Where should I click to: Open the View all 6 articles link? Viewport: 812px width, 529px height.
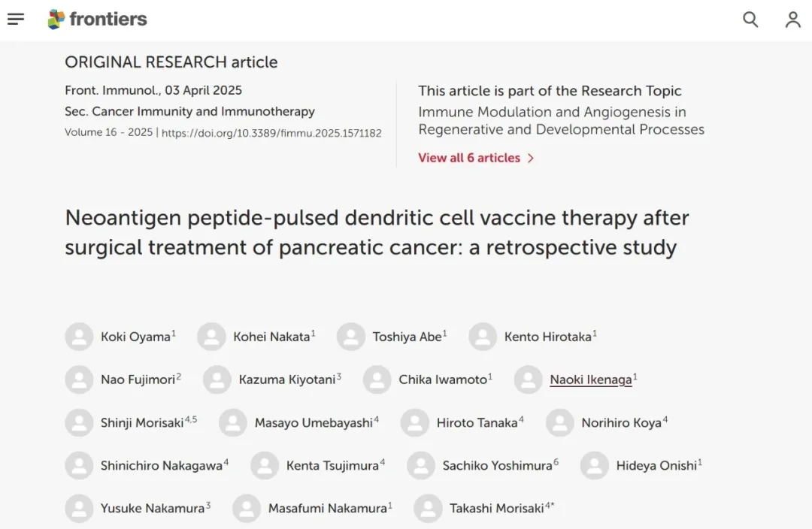pyautogui.click(x=469, y=158)
